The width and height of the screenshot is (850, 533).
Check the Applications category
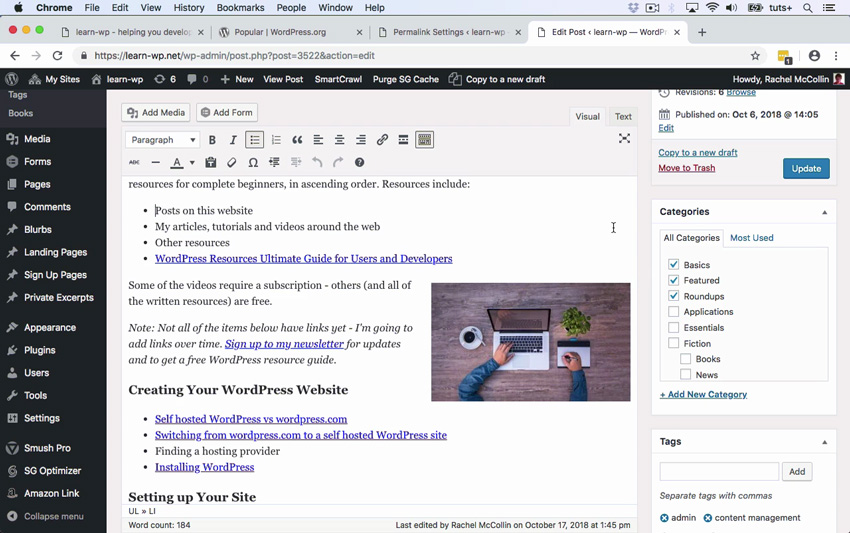pos(673,312)
